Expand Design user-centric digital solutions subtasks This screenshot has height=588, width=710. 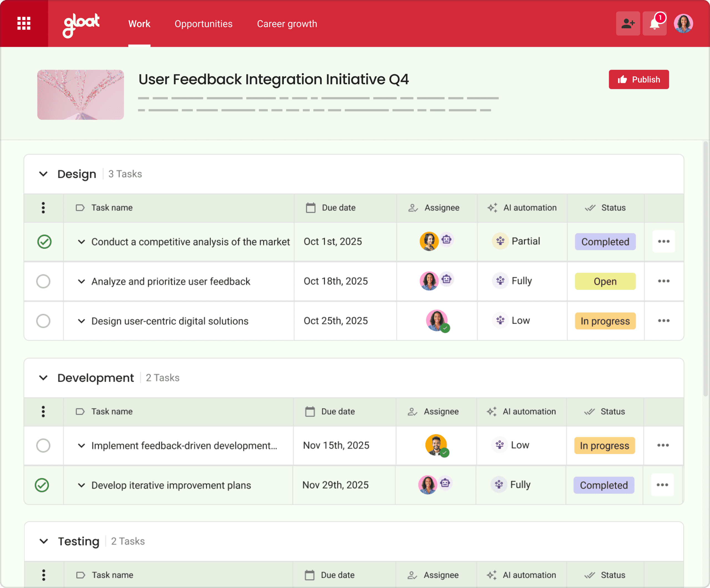pyautogui.click(x=81, y=321)
